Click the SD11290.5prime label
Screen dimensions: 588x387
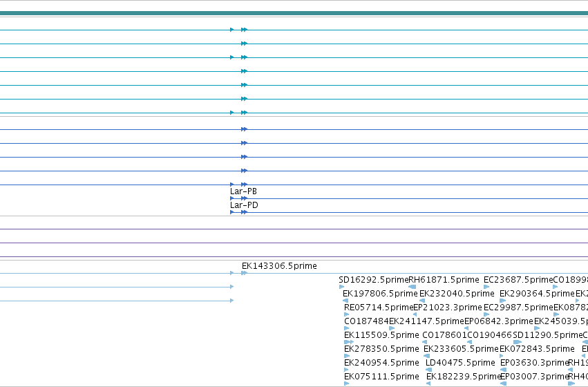[548, 335]
